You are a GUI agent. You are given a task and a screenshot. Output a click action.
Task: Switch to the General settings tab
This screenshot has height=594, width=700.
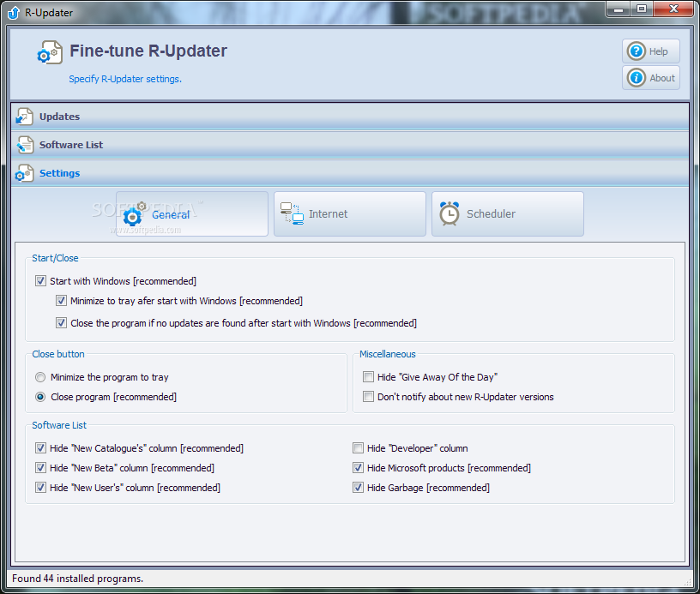point(192,214)
